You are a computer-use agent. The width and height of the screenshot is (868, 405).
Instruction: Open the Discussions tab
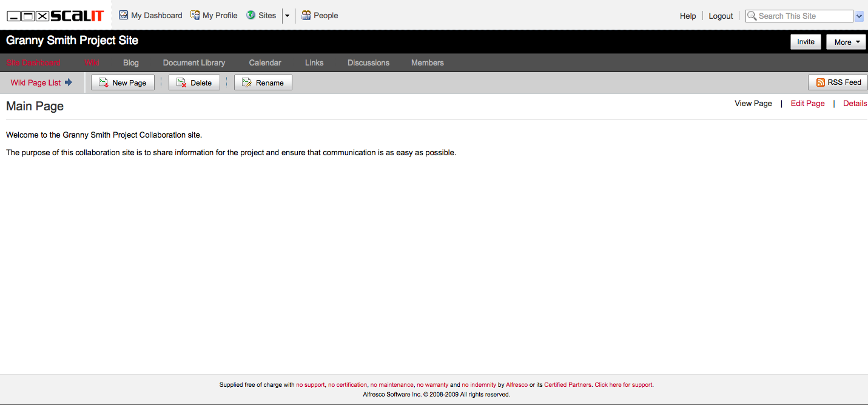(x=369, y=62)
